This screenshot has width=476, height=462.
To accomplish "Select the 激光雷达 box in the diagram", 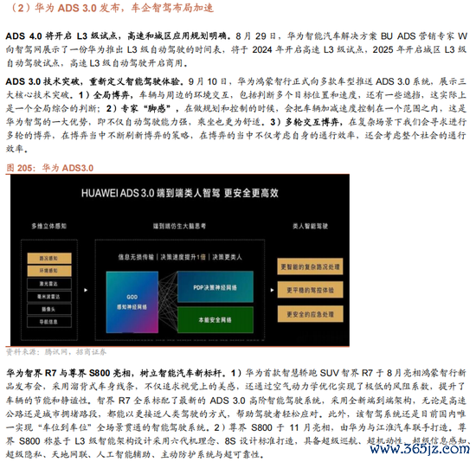I will 49,284.
